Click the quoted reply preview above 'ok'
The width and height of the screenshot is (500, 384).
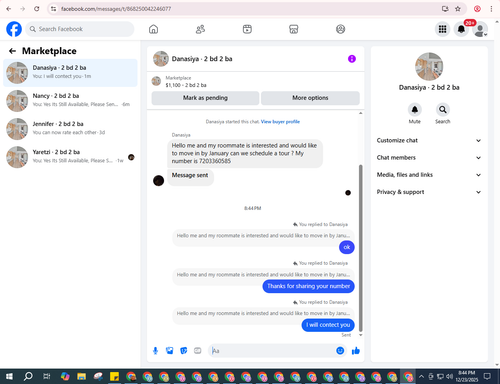[x=263, y=236]
